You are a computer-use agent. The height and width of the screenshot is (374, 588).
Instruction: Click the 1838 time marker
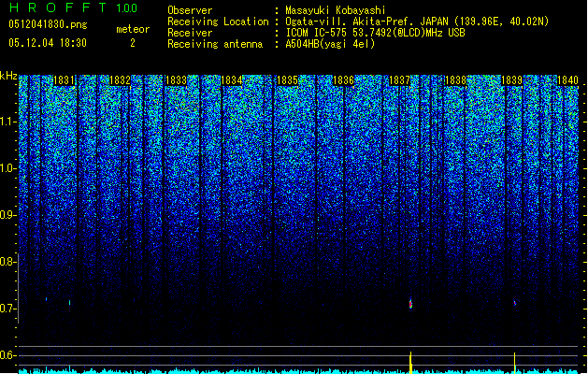(x=455, y=80)
